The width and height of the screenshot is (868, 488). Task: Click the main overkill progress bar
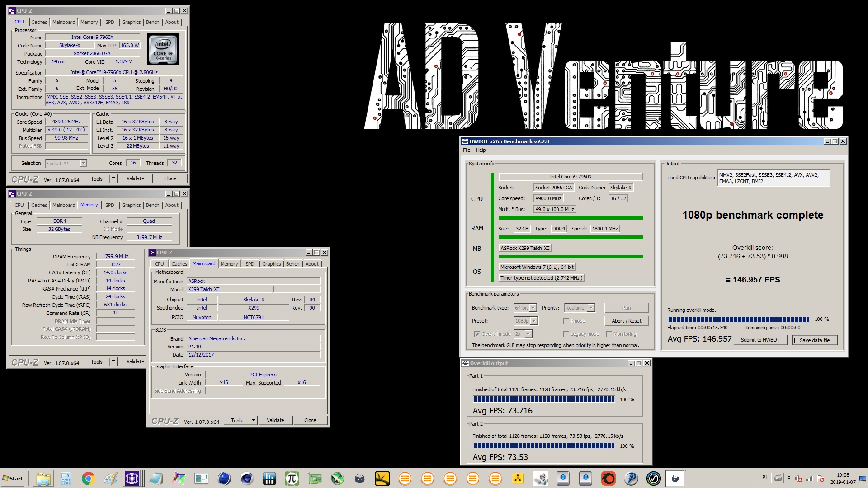(738, 319)
